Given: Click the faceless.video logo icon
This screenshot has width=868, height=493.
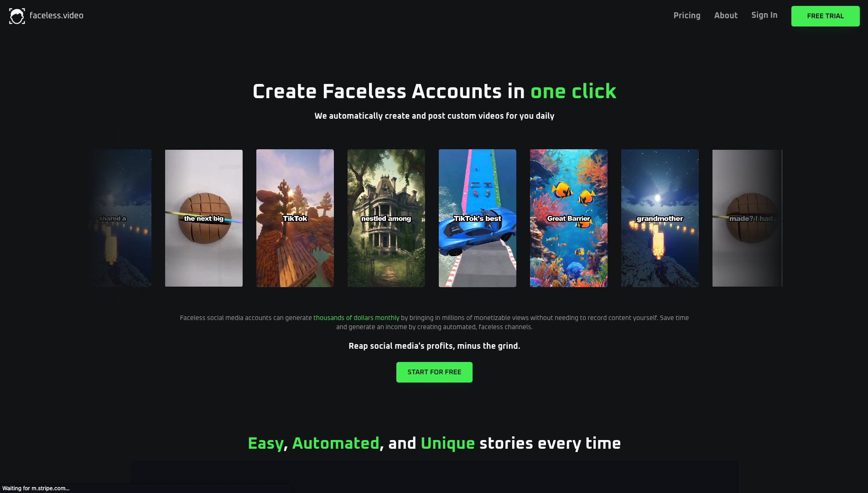Looking at the screenshot, I should pos(17,16).
